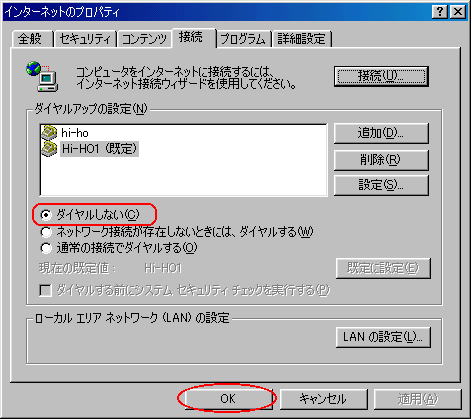Click the 接続(U)... wizard button
The height and width of the screenshot is (419, 472).
[x=381, y=76]
